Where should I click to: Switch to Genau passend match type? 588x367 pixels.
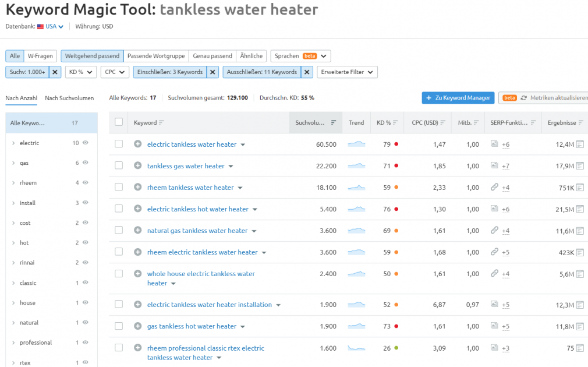pyautogui.click(x=212, y=56)
